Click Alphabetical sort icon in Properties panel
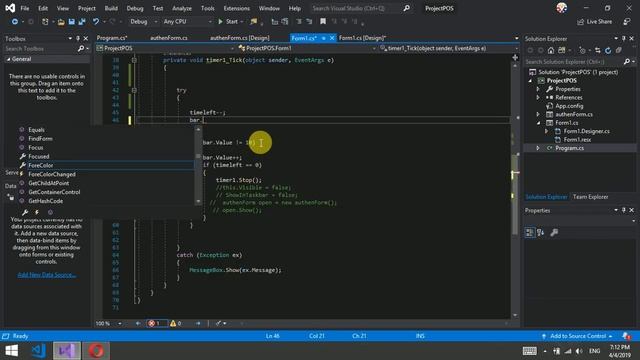This screenshot has width=640, height=360. pyautogui.click(x=541, y=233)
